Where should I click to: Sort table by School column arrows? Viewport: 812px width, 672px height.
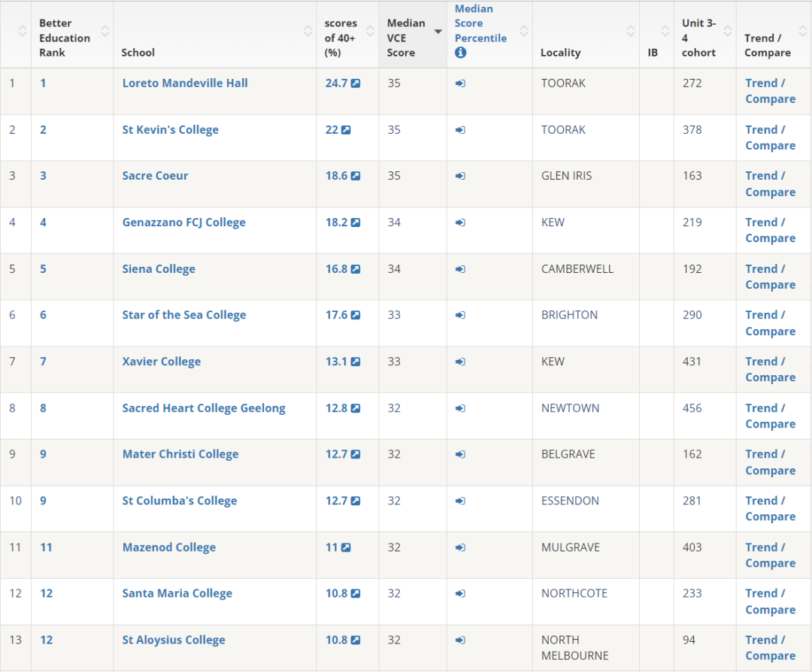point(308,31)
